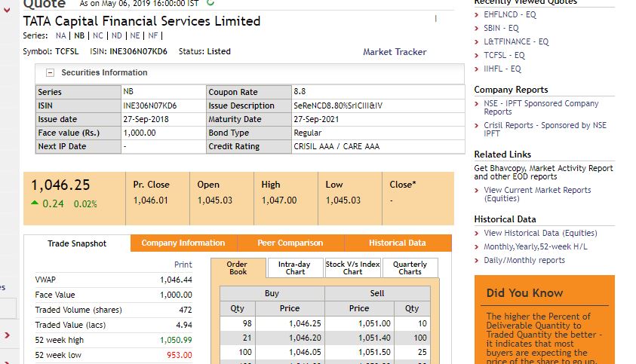
Task: Select series NF
Action: (153, 35)
